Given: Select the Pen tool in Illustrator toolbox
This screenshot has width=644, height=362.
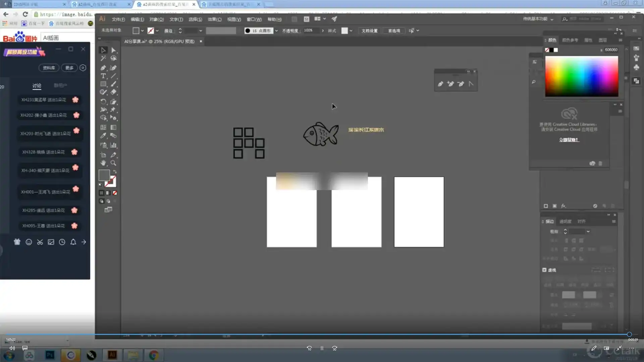Looking at the screenshot, I should [x=103, y=68].
